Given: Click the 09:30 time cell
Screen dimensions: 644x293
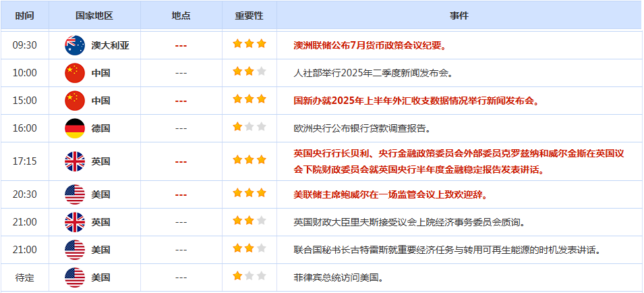Looking at the screenshot, I should click(25, 45).
